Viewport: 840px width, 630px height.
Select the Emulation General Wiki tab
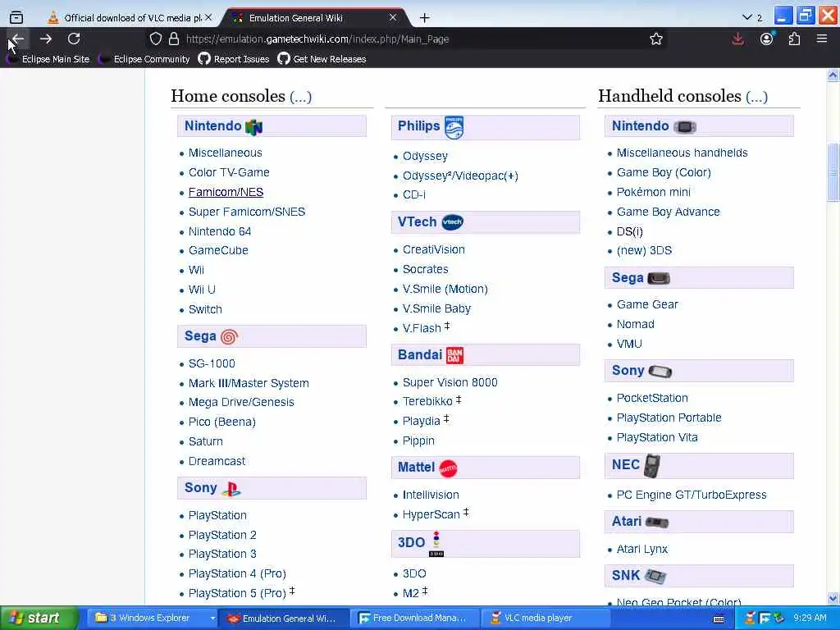(x=316, y=18)
